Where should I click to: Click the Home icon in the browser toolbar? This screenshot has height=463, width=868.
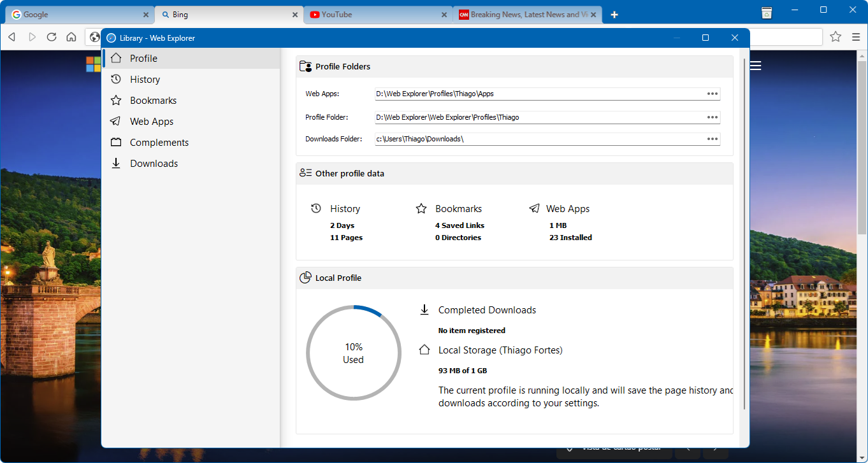(71, 37)
